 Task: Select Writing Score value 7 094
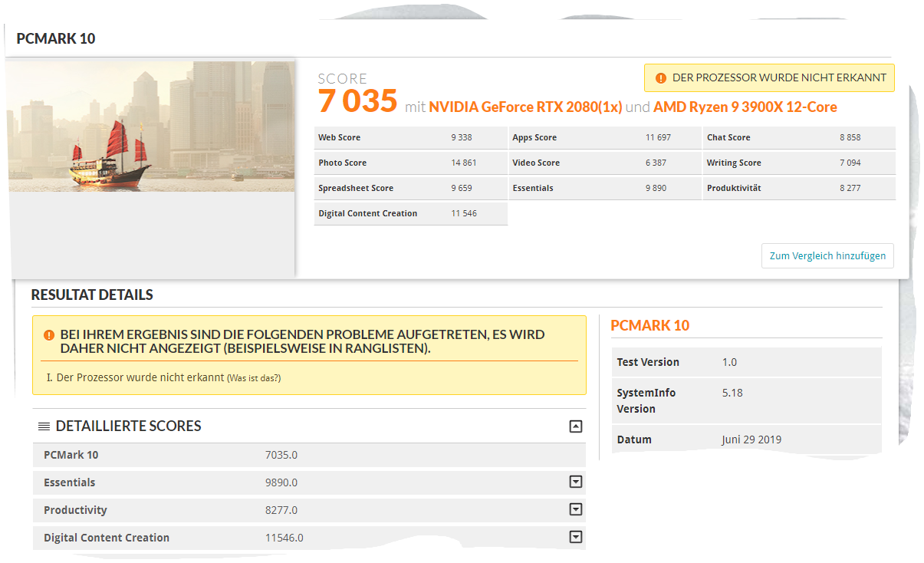[x=850, y=163]
